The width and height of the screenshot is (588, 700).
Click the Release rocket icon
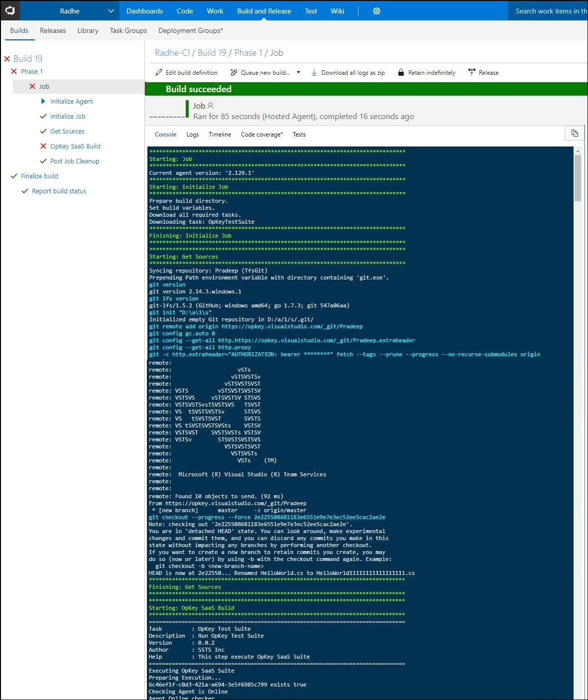471,73
